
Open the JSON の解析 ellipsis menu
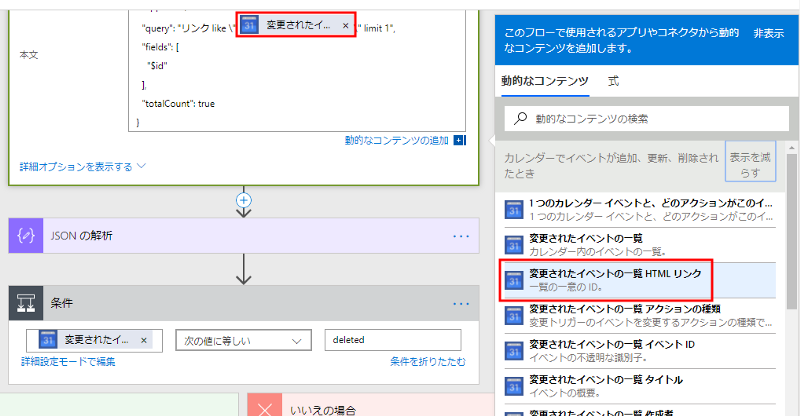(460, 236)
